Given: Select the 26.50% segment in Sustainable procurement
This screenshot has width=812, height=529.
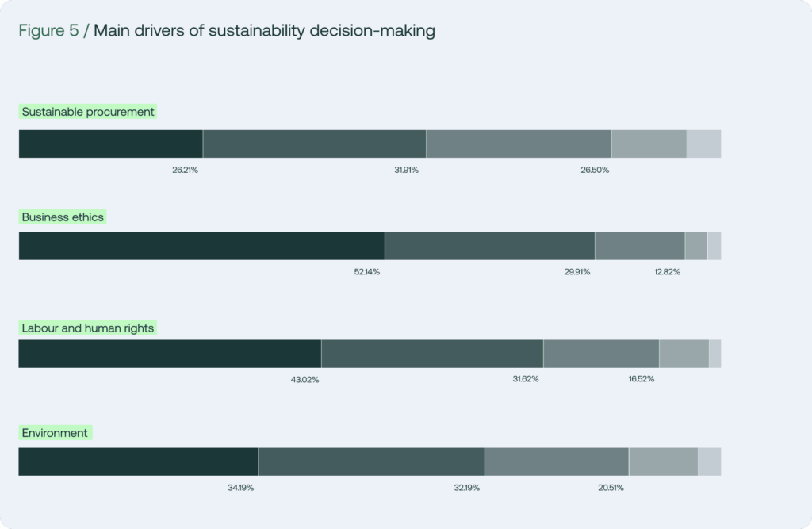Looking at the screenshot, I should (519, 144).
